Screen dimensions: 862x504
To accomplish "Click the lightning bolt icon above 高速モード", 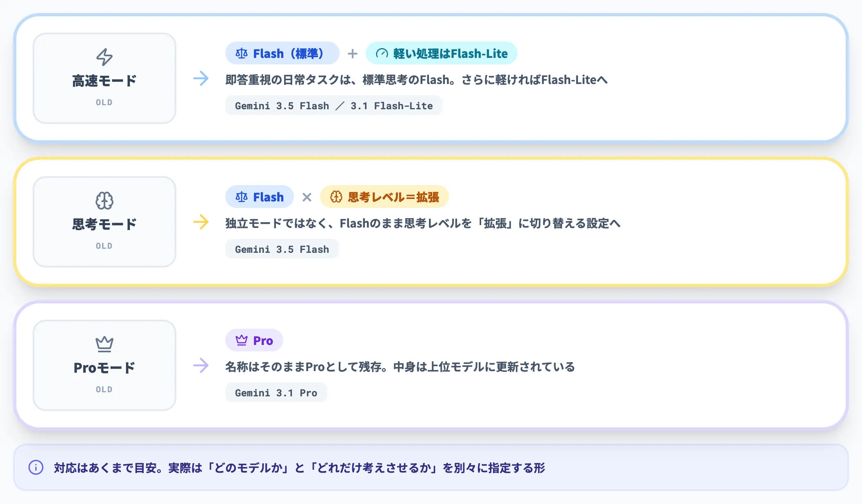I will tap(104, 57).
